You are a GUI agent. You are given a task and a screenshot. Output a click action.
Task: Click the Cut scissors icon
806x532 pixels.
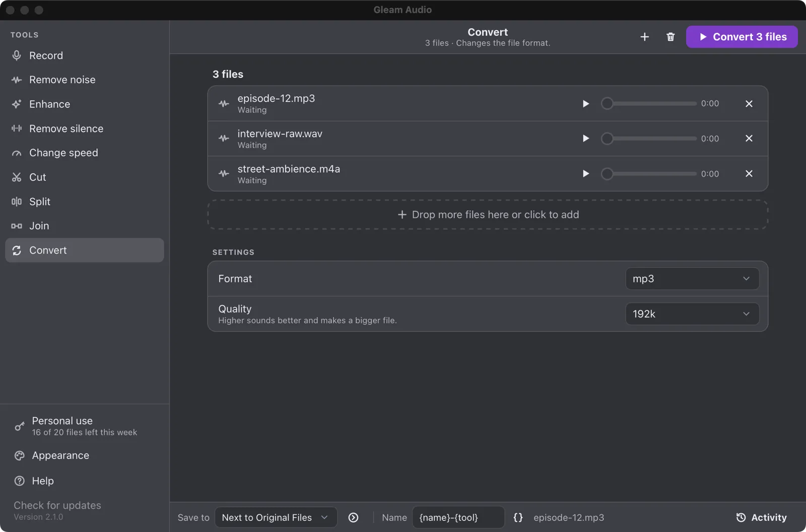point(17,177)
